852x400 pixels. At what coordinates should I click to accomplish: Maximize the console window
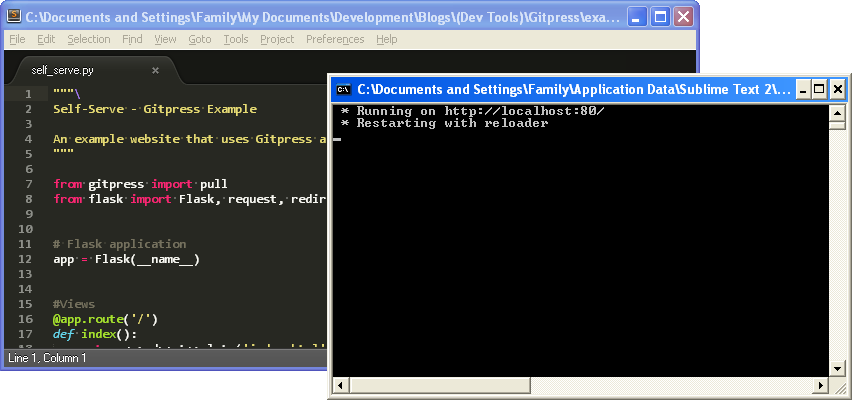click(x=817, y=89)
